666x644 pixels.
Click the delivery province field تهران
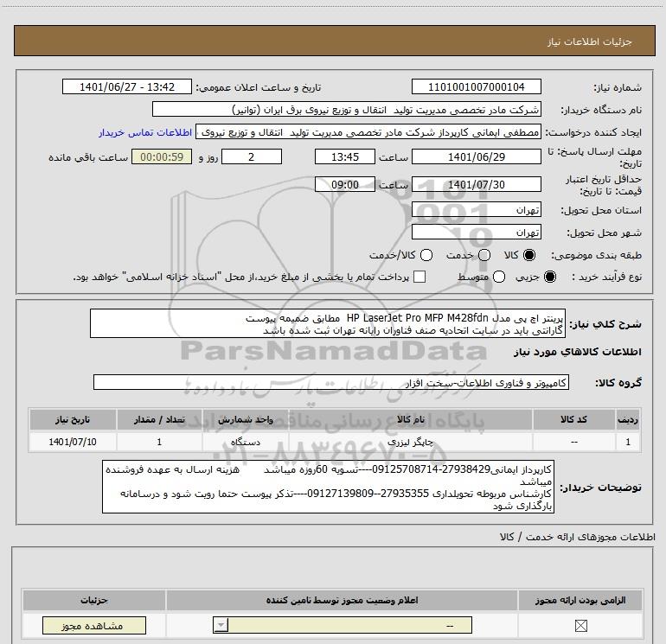pos(476,209)
